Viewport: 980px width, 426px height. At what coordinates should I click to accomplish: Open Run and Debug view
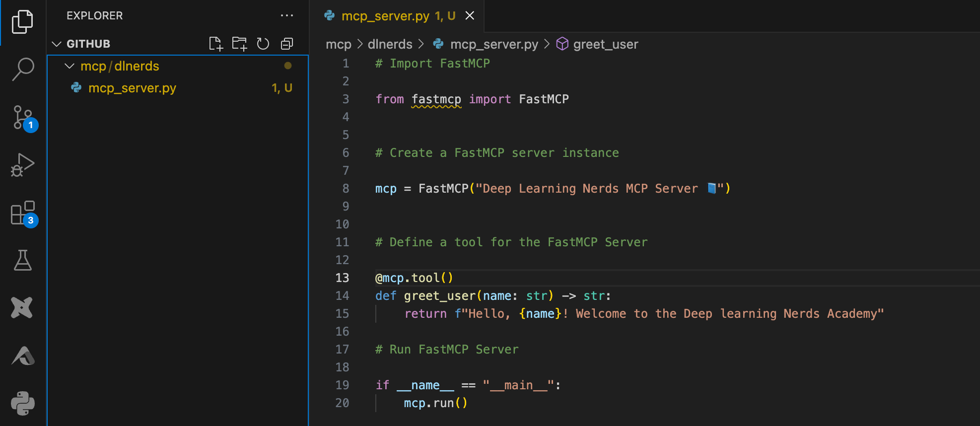point(23,164)
